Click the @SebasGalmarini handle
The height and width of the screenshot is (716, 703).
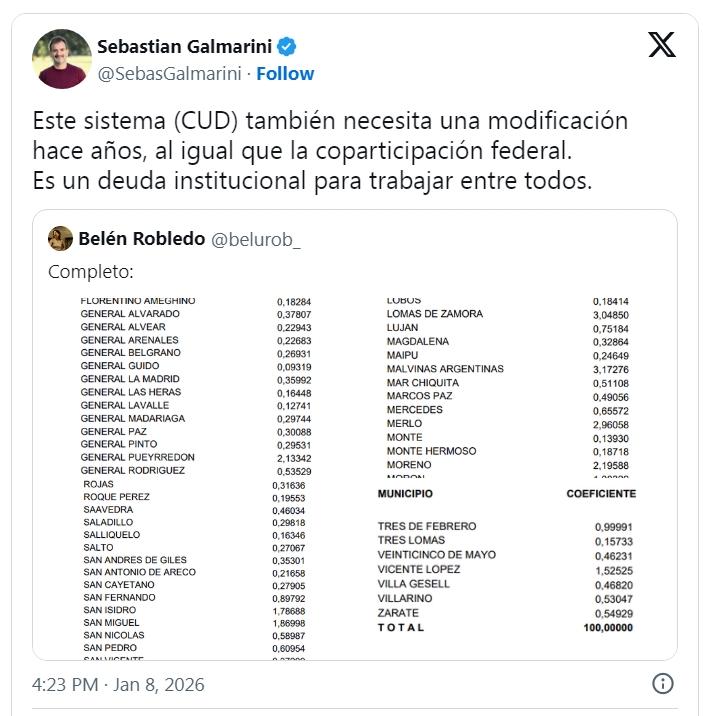(170, 73)
